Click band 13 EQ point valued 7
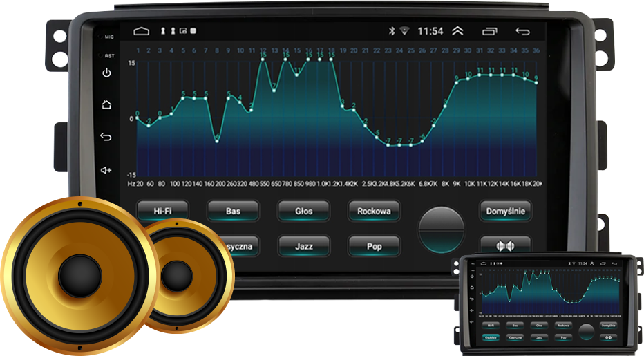Viewport: 644px width, 356px height. pyautogui.click(x=274, y=91)
